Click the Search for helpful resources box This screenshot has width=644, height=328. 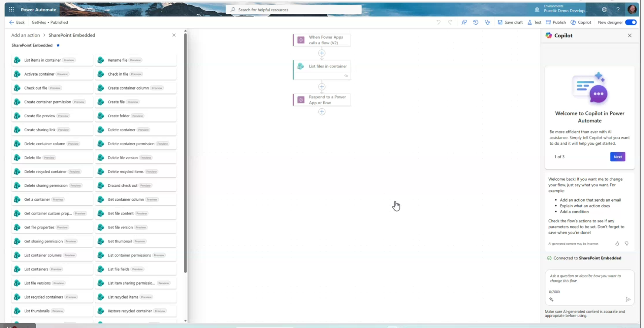[294, 10]
